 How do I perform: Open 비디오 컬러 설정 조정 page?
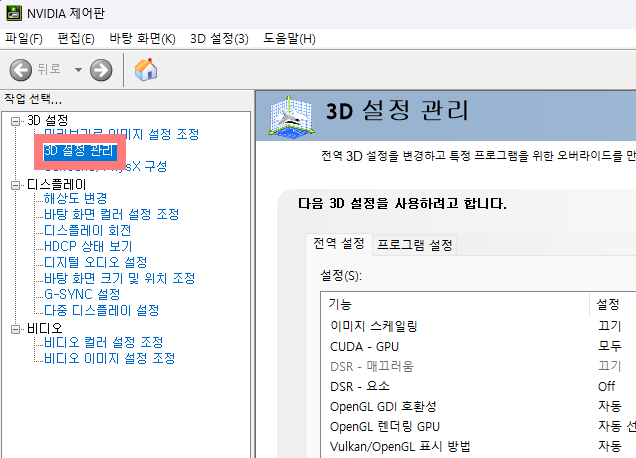pyautogui.click(x=103, y=342)
